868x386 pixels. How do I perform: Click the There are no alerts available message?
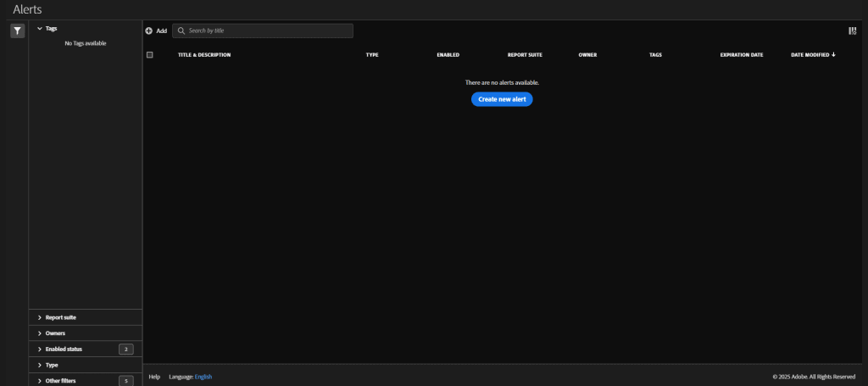502,82
